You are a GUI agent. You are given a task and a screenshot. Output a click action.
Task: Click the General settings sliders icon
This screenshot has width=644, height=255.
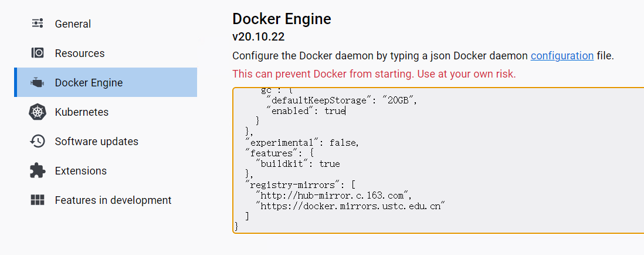pyautogui.click(x=38, y=24)
